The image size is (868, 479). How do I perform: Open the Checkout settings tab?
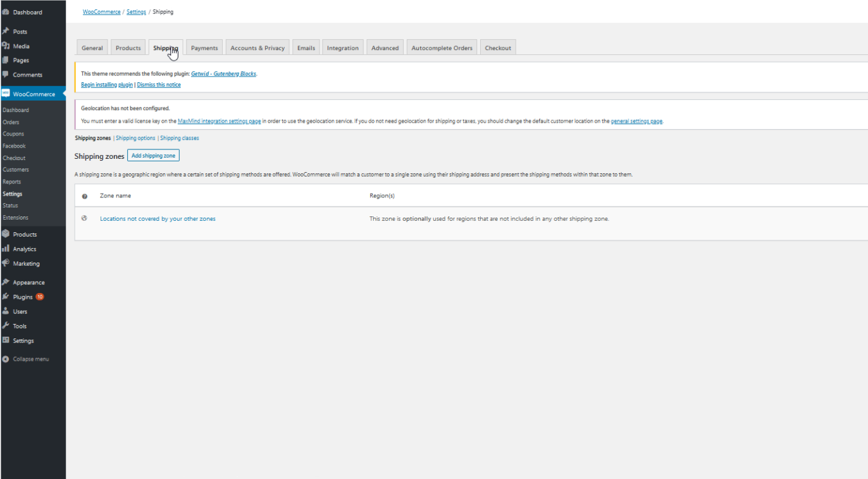coord(498,48)
